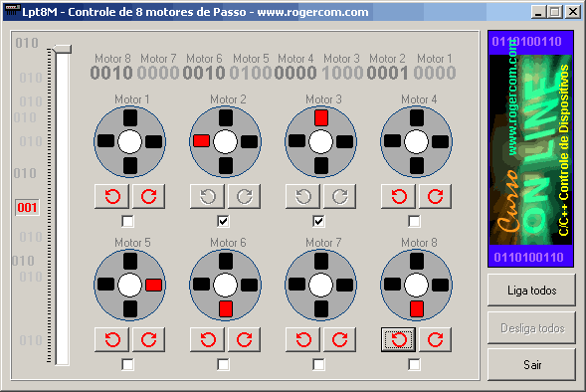This screenshot has height=392, width=586.
Task: Tick the Motor 6 checkbox
Action: point(223,364)
